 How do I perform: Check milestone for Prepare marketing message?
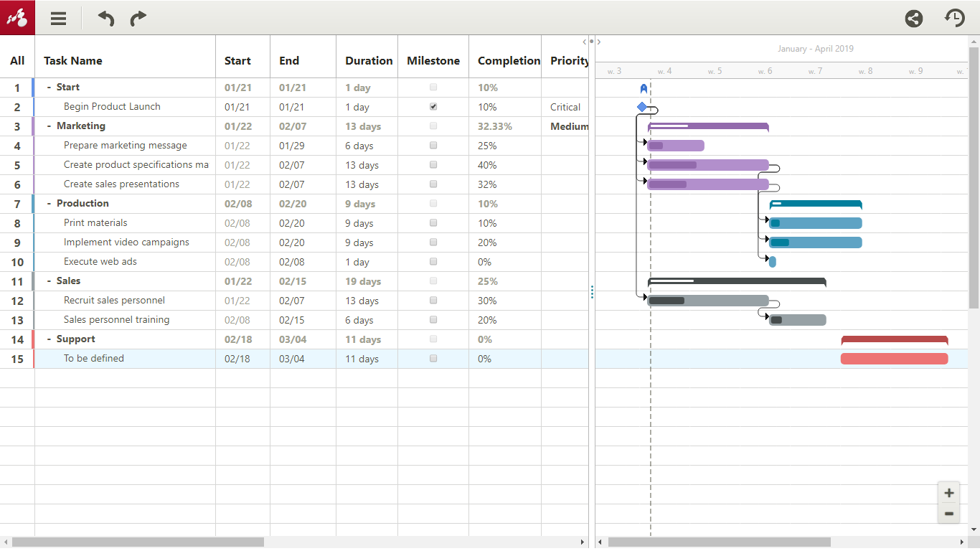[433, 145]
